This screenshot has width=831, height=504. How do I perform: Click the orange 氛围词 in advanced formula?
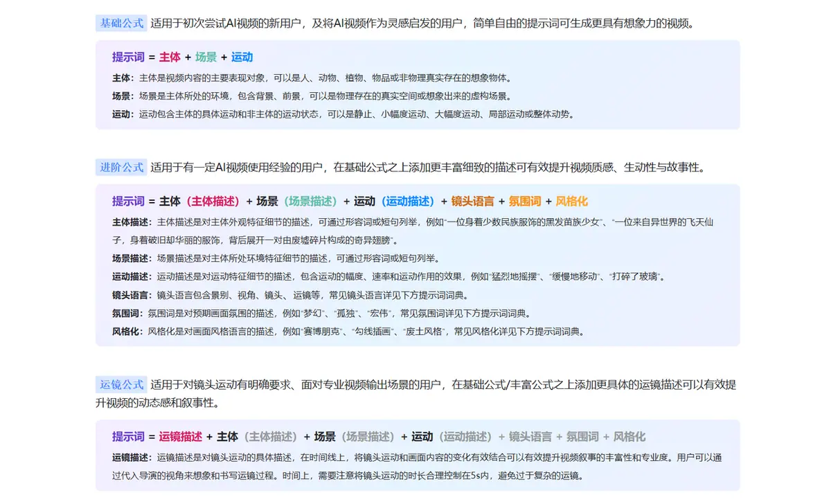tap(525, 201)
